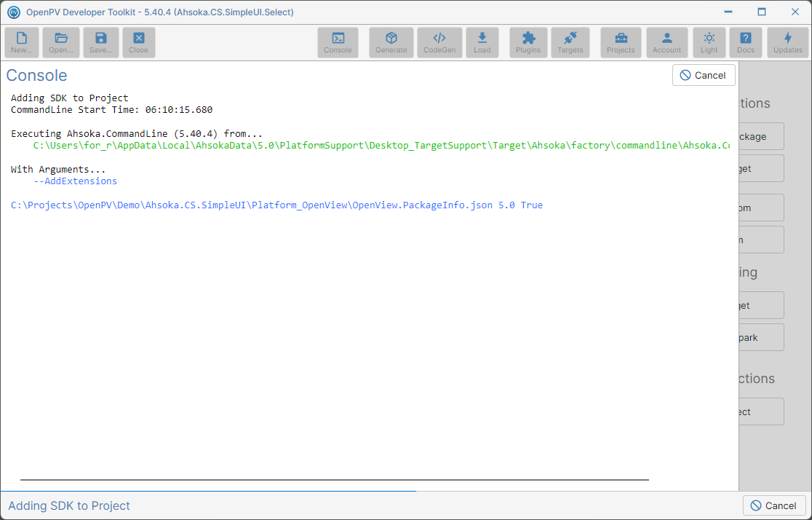Image resolution: width=812 pixels, height=520 pixels.
Task: Open the Docs help icon
Action: click(x=746, y=42)
